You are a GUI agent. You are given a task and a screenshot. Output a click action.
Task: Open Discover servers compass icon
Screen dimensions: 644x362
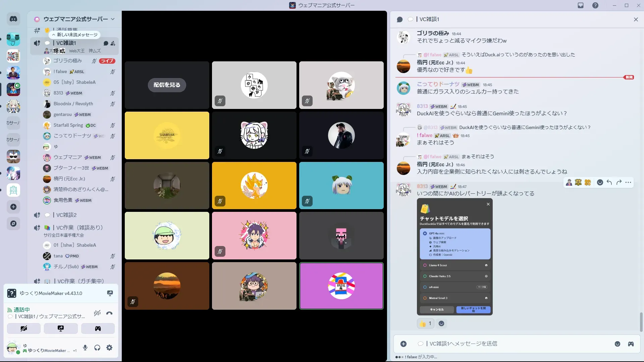click(13, 224)
